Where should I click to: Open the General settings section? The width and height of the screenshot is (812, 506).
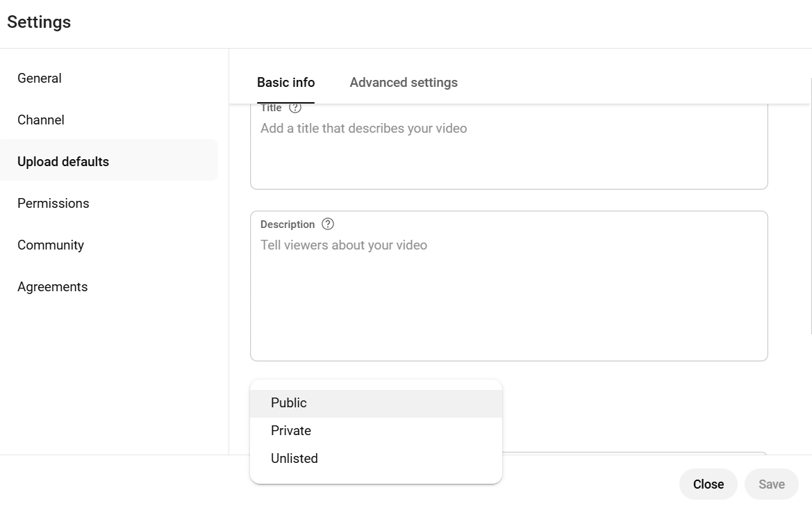pyautogui.click(x=39, y=78)
